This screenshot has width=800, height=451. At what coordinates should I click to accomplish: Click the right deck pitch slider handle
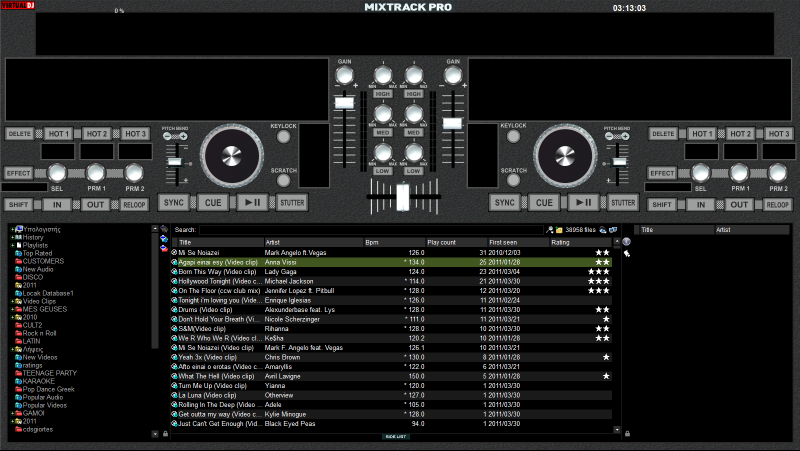619,162
